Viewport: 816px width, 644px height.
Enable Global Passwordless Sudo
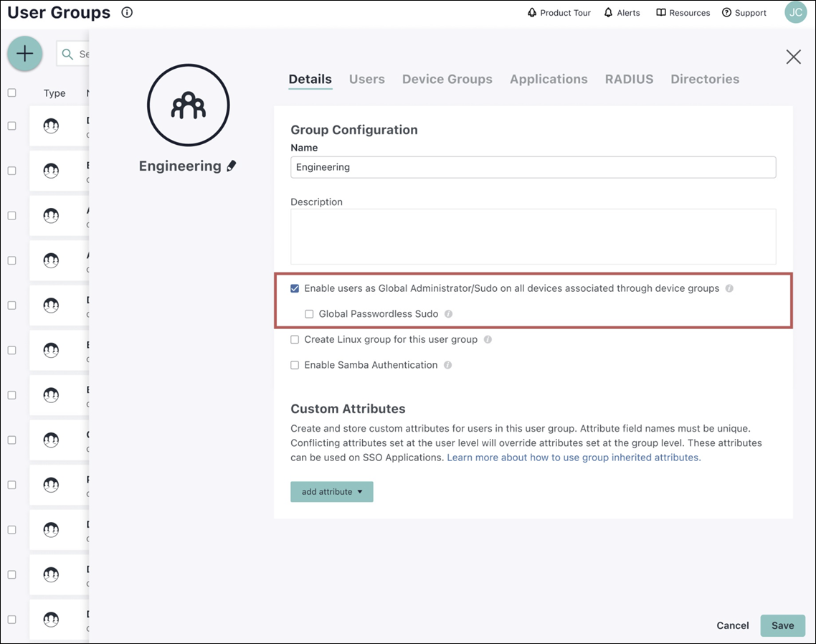tap(309, 314)
